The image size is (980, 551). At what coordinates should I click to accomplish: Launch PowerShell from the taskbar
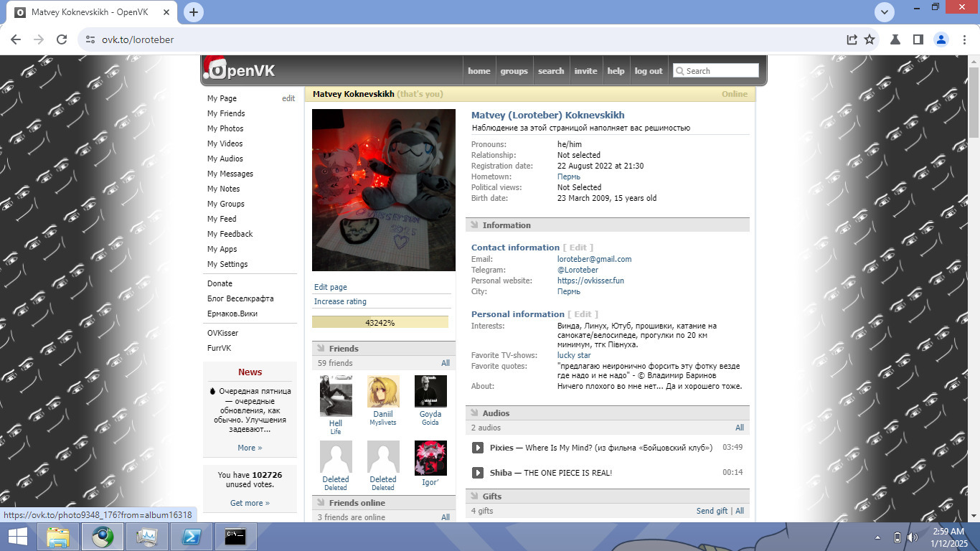click(190, 537)
